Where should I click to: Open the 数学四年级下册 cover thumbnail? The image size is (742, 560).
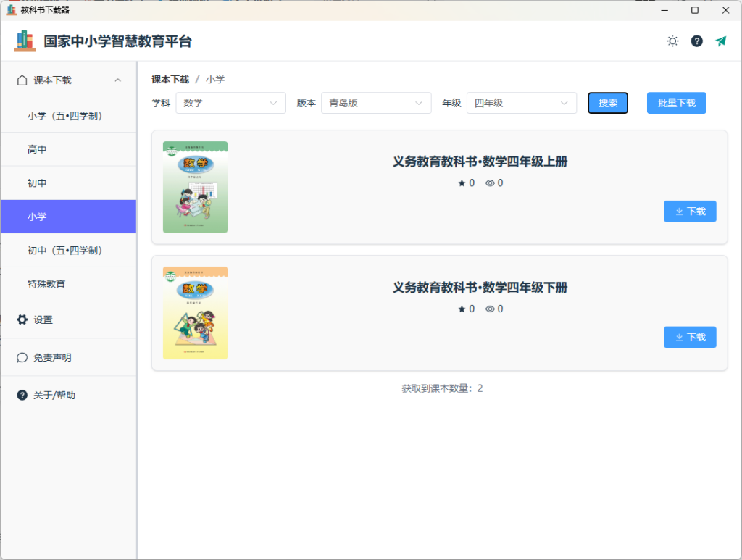click(x=195, y=312)
